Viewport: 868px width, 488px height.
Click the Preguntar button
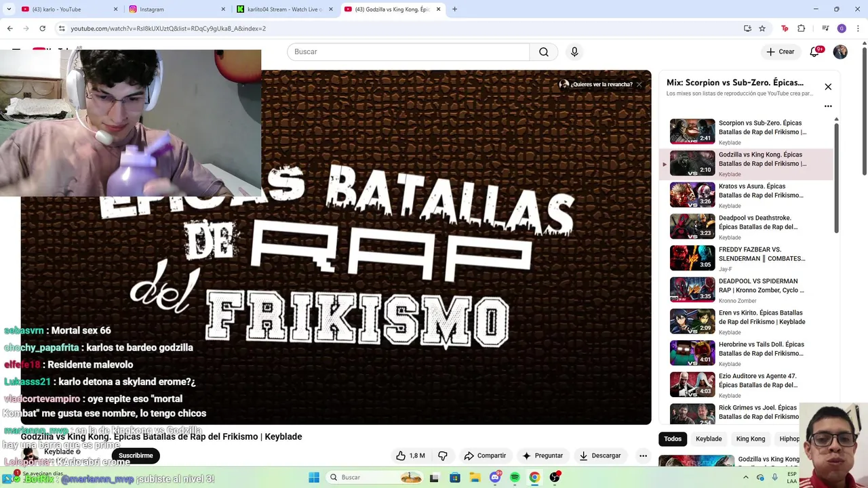[x=542, y=455]
